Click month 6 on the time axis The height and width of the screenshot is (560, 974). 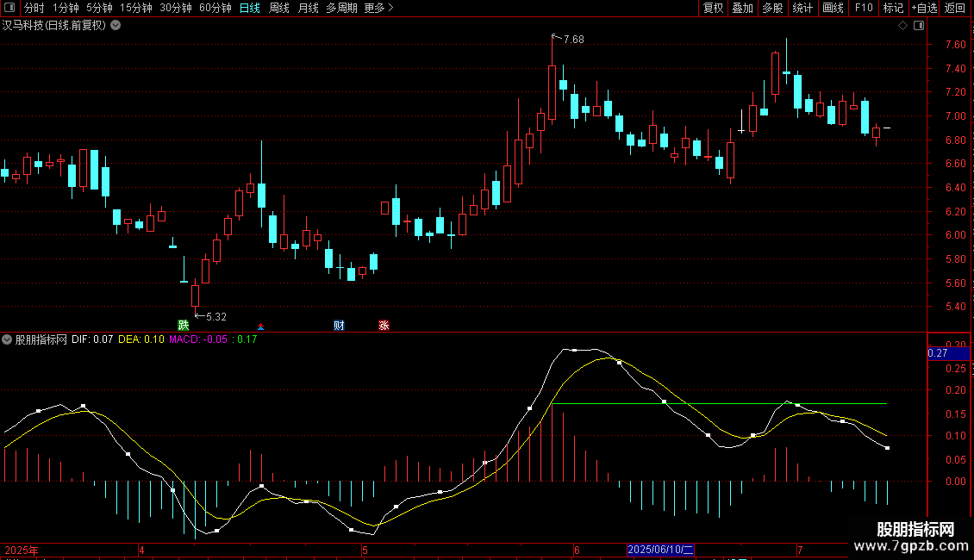(x=577, y=550)
